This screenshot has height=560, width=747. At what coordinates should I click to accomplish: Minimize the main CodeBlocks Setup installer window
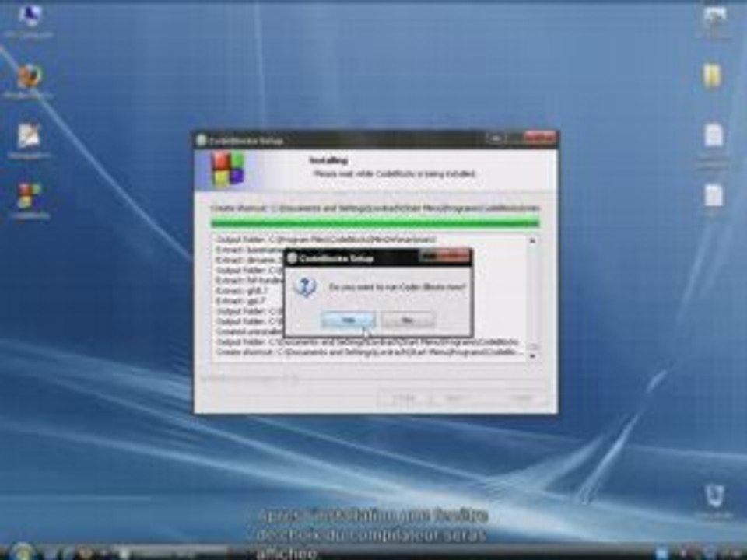[x=496, y=138]
